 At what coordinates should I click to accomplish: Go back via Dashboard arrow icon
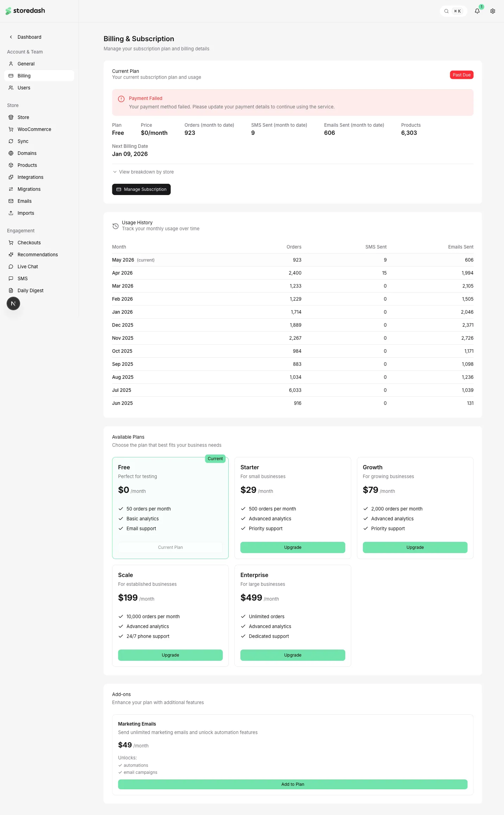pyautogui.click(x=11, y=37)
